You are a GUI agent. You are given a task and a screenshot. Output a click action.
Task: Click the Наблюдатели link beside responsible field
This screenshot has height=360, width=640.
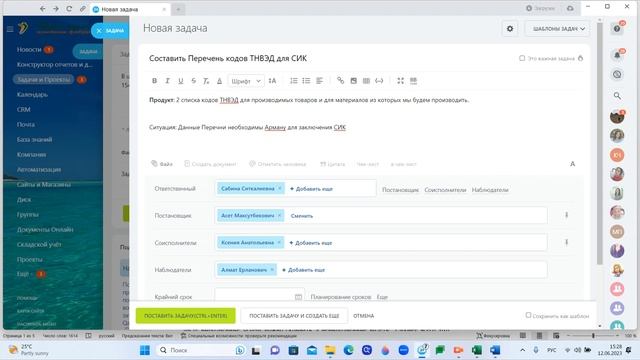pyautogui.click(x=490, y=190)
